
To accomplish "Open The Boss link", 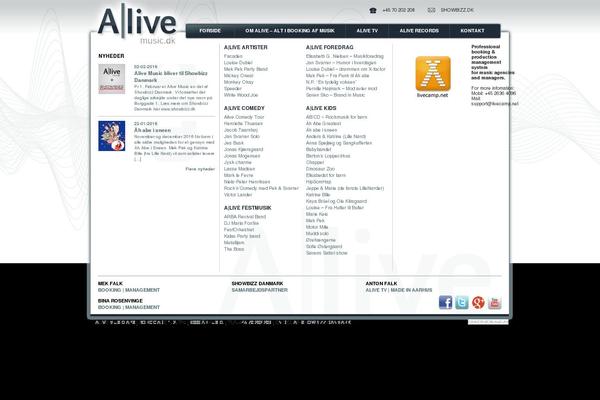I will pos(234,249).
